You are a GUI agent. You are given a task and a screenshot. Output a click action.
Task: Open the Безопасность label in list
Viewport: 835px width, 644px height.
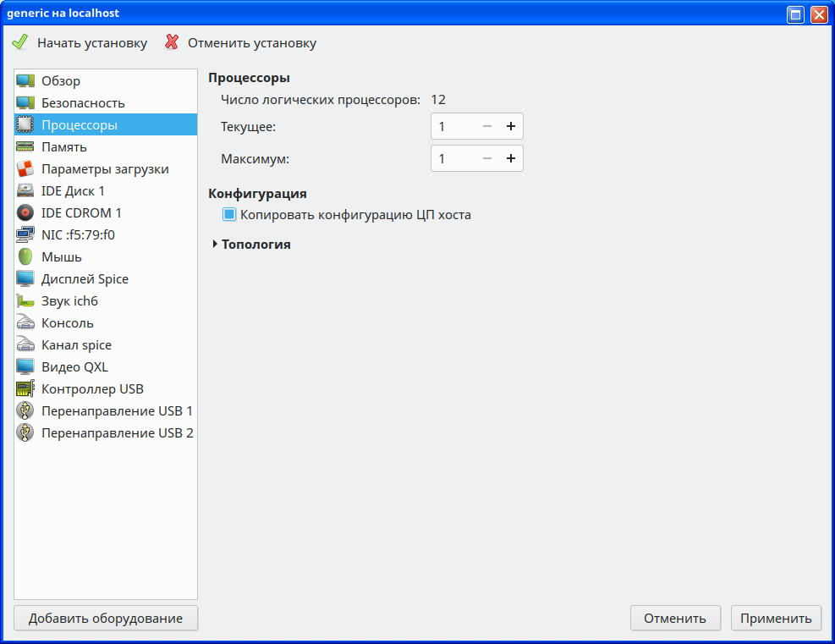(x=83, y=102)
